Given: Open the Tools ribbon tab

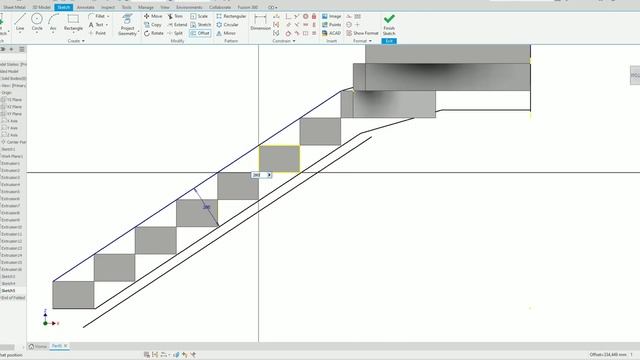Looking at the screenshot, I should (x=127, y=7).
